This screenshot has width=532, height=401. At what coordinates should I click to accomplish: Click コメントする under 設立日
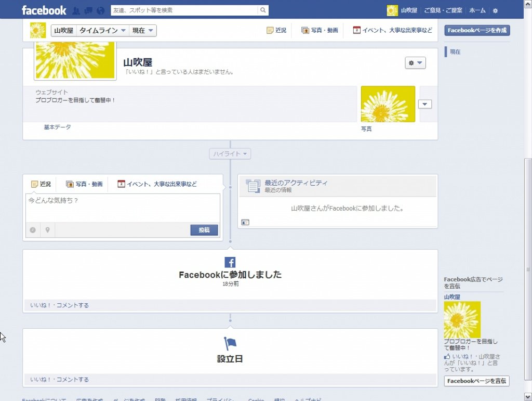(x=73, y=380)
